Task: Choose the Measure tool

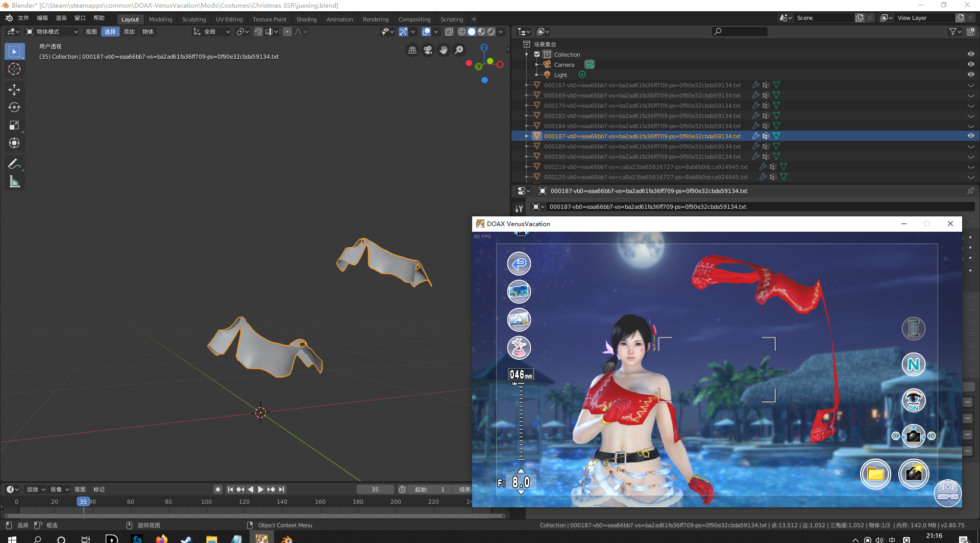Action: click(x=14, y=182)
